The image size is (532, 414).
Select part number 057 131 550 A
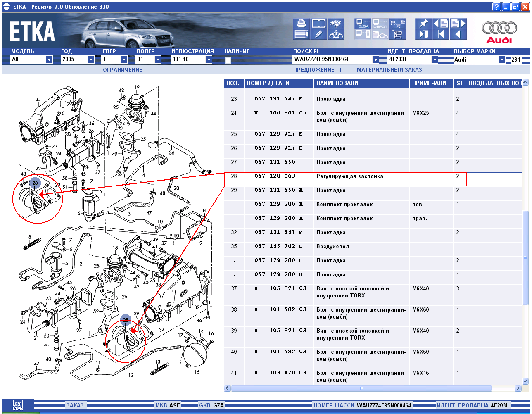(278, 190)
